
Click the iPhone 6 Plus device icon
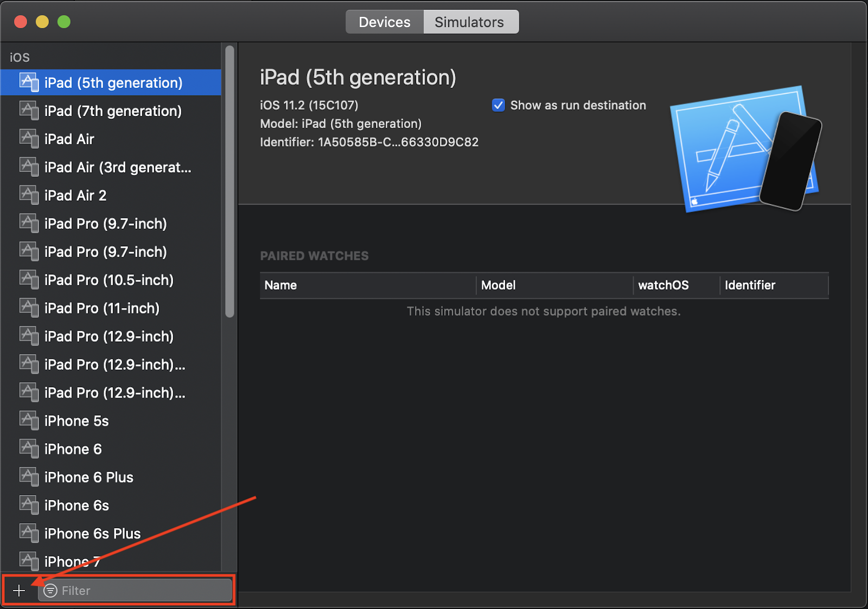(29, 477)
